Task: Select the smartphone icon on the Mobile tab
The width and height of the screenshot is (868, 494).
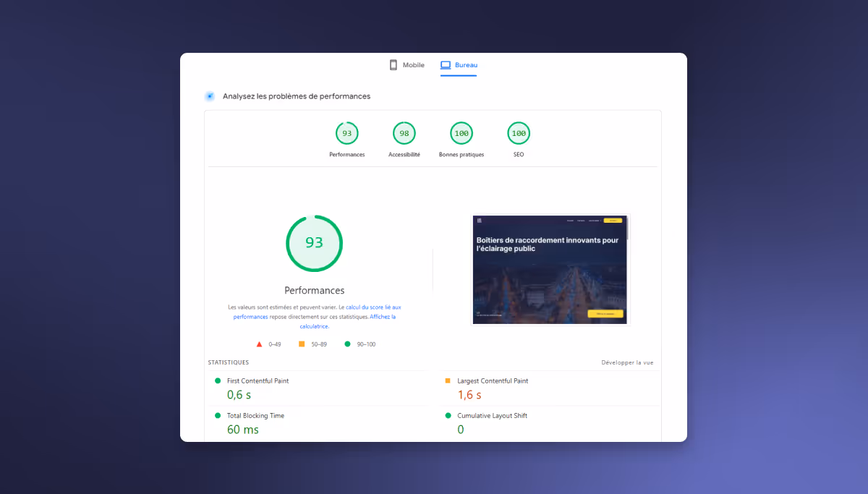Action: (393, 64)
